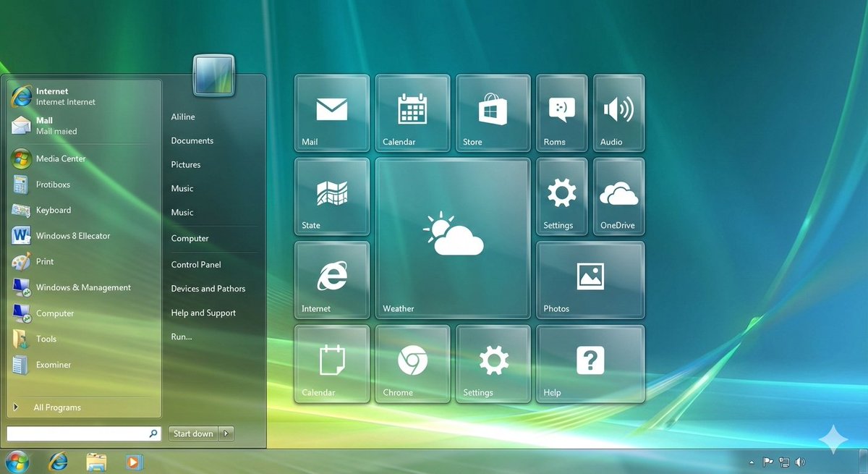Open the Help question mark tile

click(590, 364)
